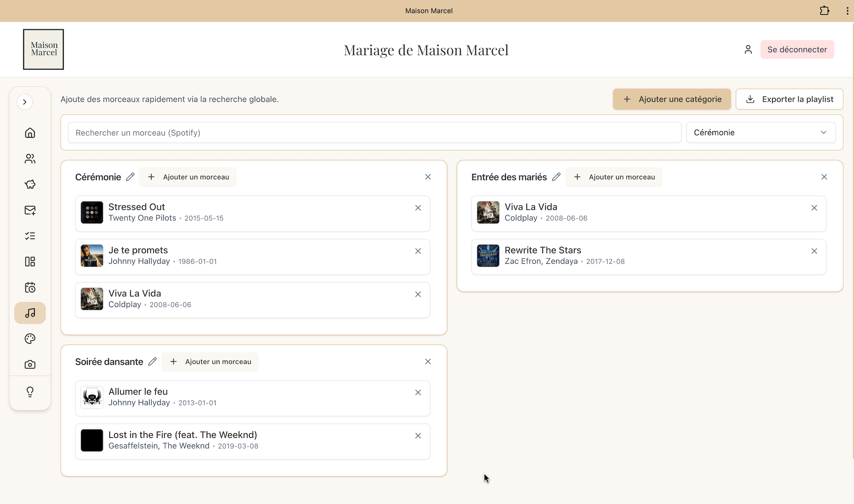Open the color palette theme icon
854x504 pixels.
30,339
